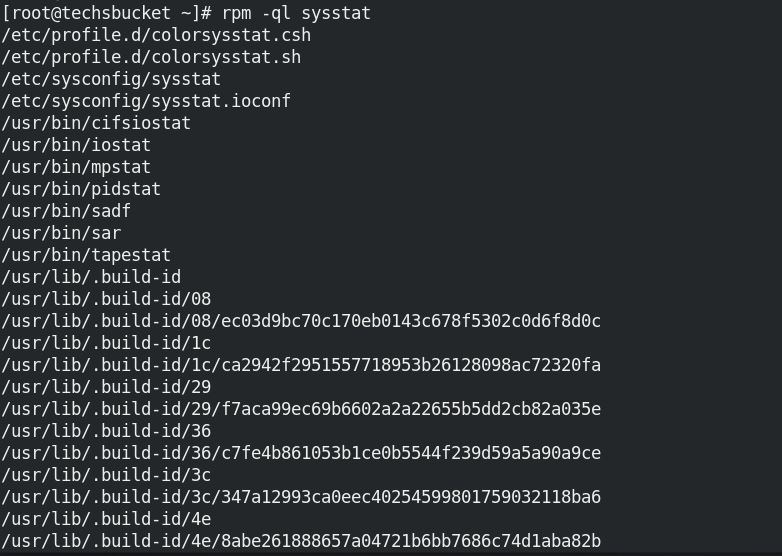Click the /usr/bin/tapestat output line
This screenshot has width=782, height=556.
pos(86,255)
